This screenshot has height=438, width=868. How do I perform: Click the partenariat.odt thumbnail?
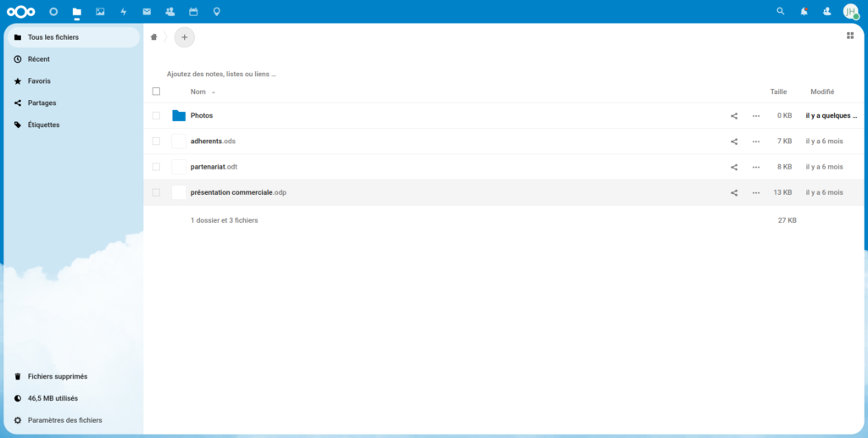[x=179, y=166]
